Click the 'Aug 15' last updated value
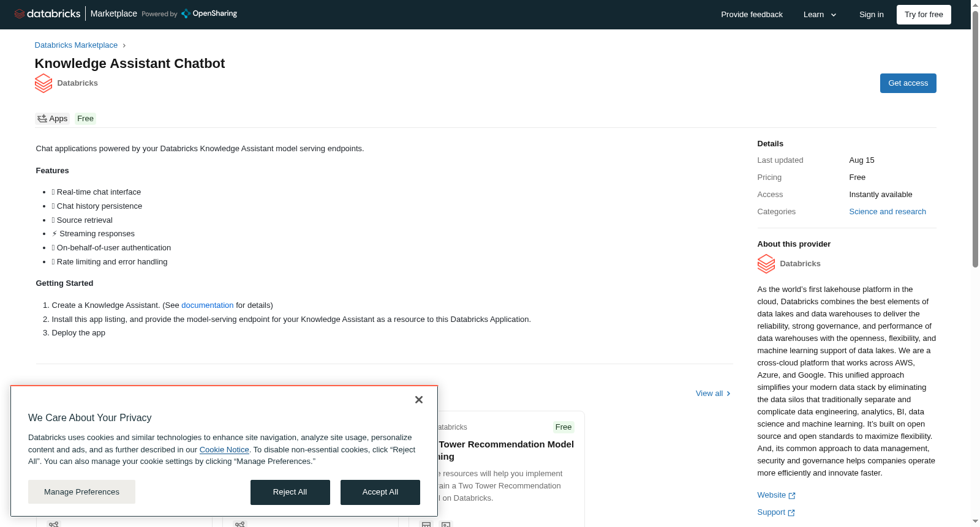The image size is (980, 527). [862, 160]
